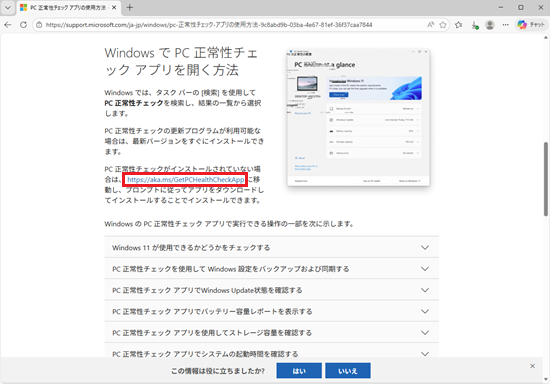Open a new tab with the plus button
This screenshot has width=550, height=384.
pos(130,7)
